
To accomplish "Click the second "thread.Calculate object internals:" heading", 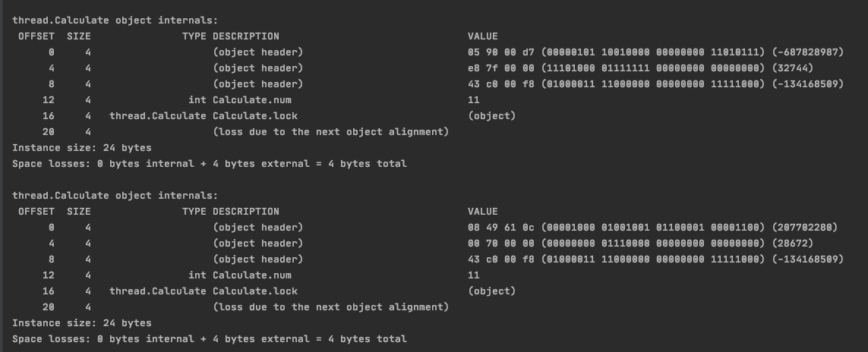I will pos(115,196).
